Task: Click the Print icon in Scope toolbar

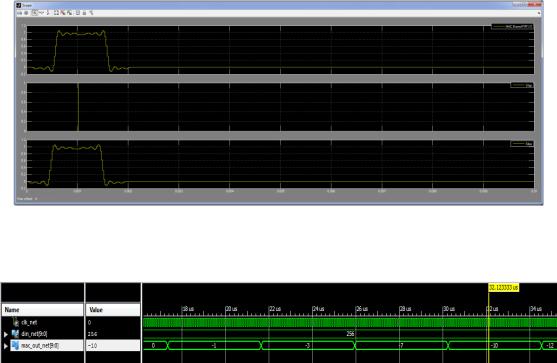Action: 19,13
